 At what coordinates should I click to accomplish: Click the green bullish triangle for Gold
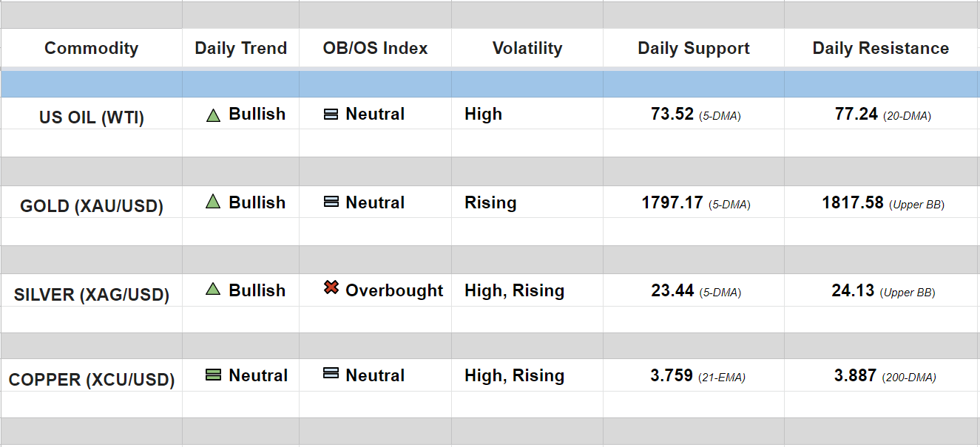coord(213,201)
